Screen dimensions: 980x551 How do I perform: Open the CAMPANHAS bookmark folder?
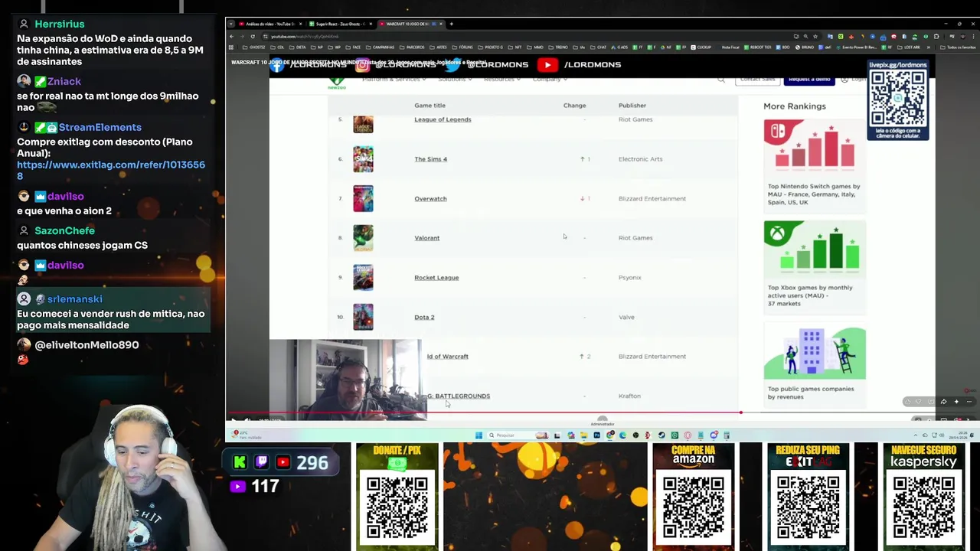pos(381,47)
